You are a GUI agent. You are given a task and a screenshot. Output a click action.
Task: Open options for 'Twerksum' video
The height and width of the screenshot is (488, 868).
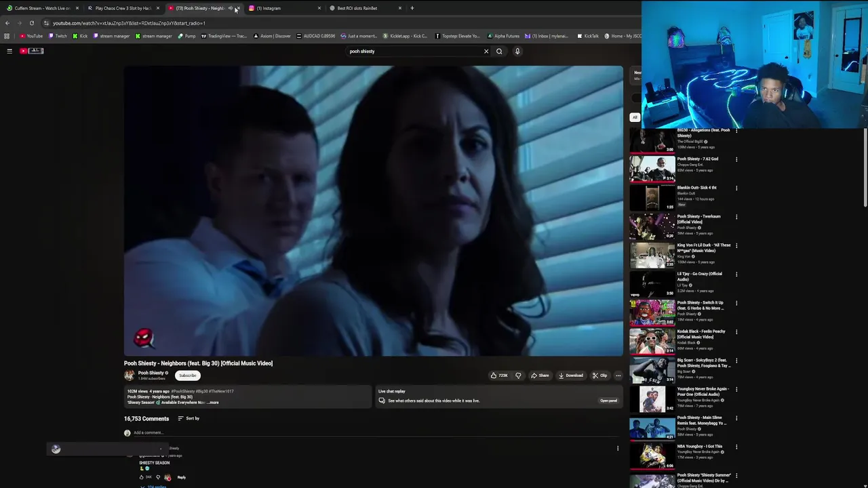point(736,217)
